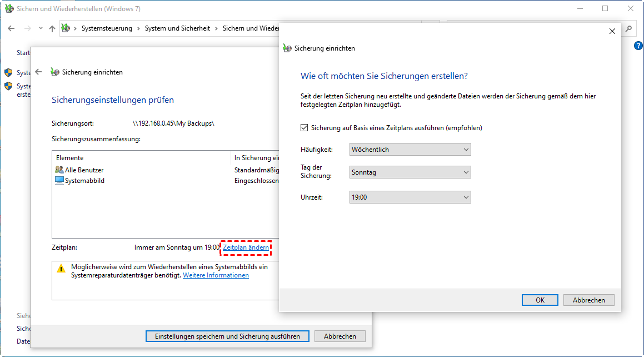Click the up arrow navigation button
The image size is (644, 357).
coord(52,28)
